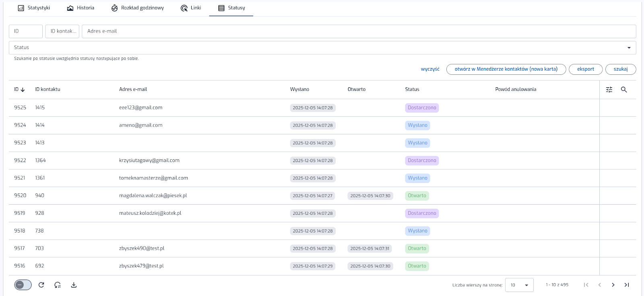Open the Linki tab
Image resolution: width=644 pixels, height=296 pixels.
[x=191, y=8]
